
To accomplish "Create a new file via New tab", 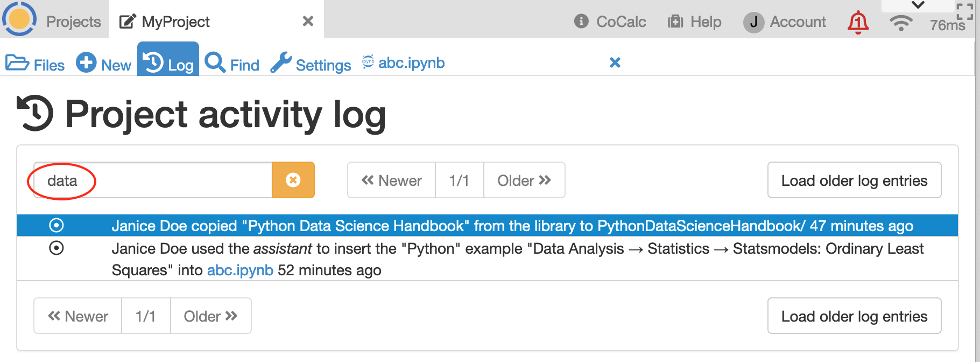I will [x=103, y=64].
